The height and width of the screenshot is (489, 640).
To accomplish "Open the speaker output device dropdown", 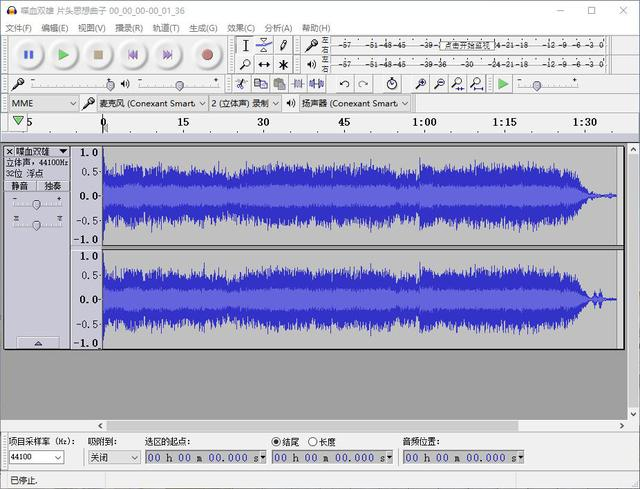I will pos(355,103).
